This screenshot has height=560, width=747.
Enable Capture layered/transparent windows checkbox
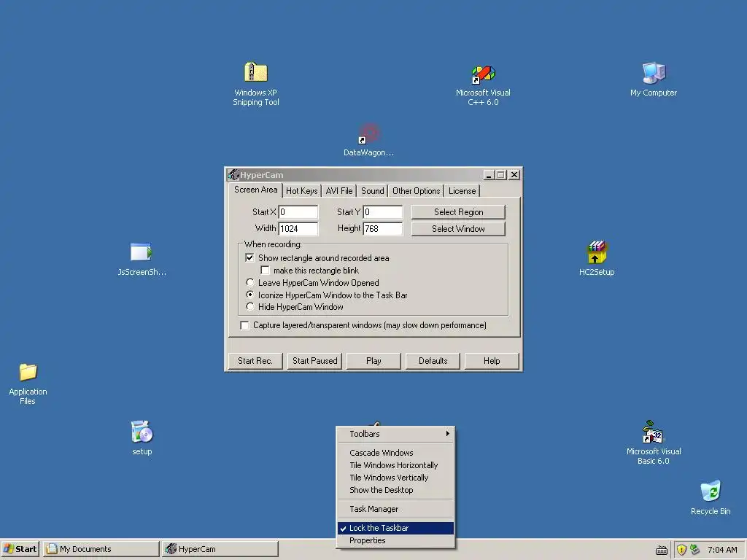[x=244, y=325]
